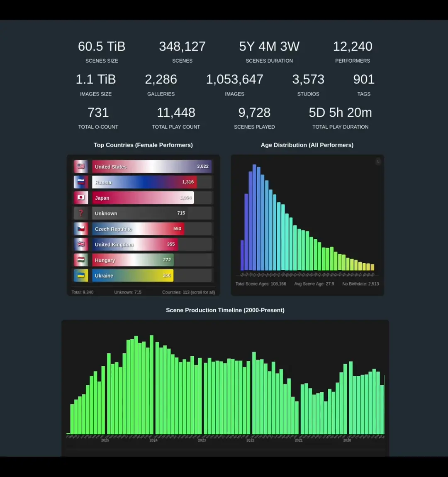Select the Czech Republic bar showing 553
The width and height of the screenshot is (448, 477).
pyautogui.click(x=138, y=229)
